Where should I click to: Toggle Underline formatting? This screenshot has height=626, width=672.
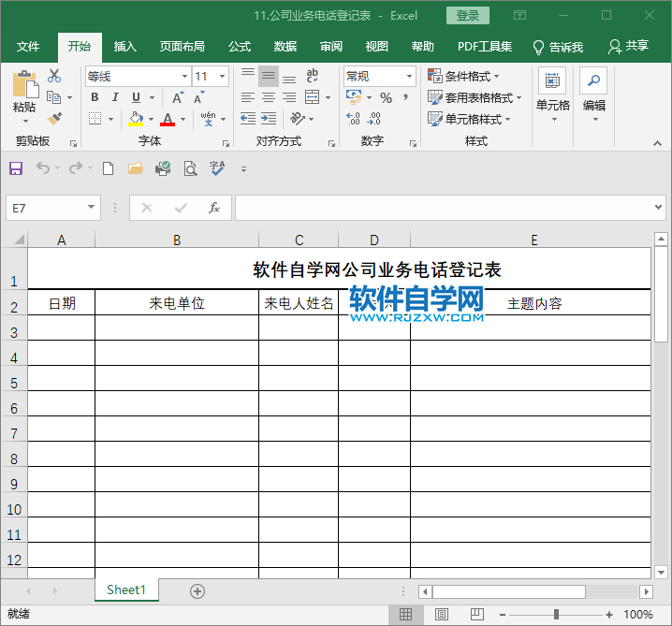pos(136,97)
